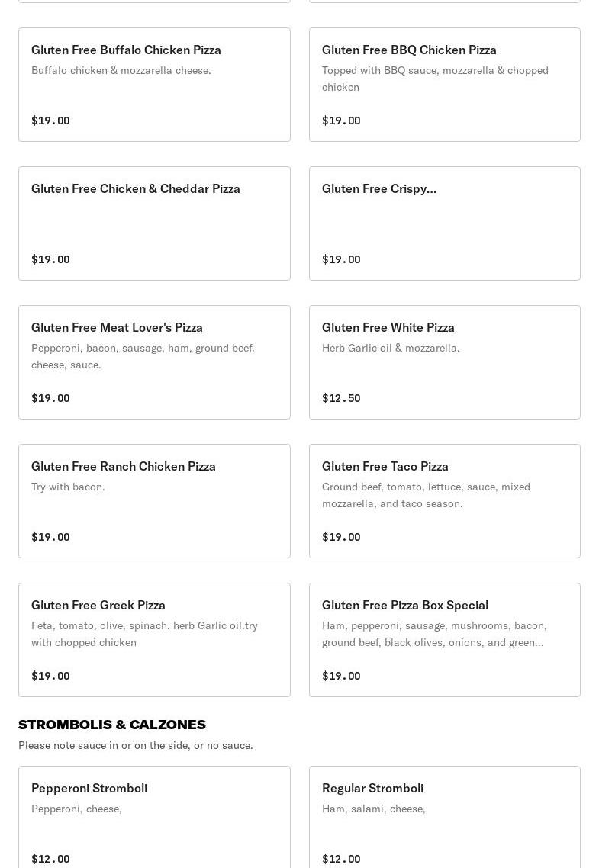Screen dimensions: 599x868
Task: Open the truncated Gluten Free Crispy item
Action: 445,223
